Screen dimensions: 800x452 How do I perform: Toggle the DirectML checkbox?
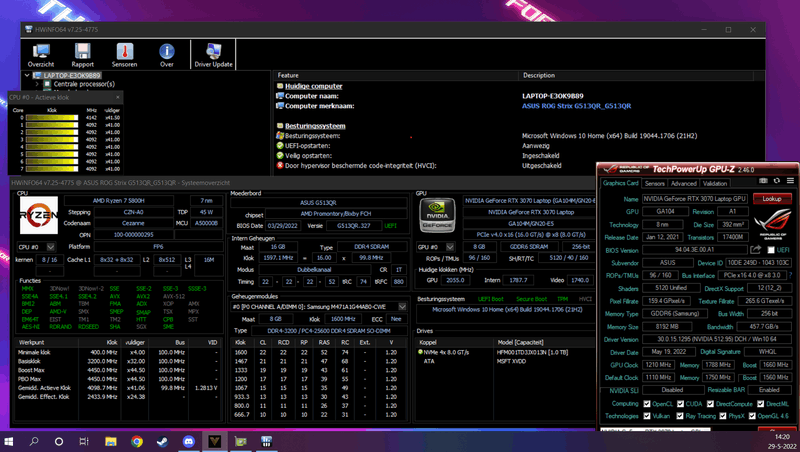point(761,404)
